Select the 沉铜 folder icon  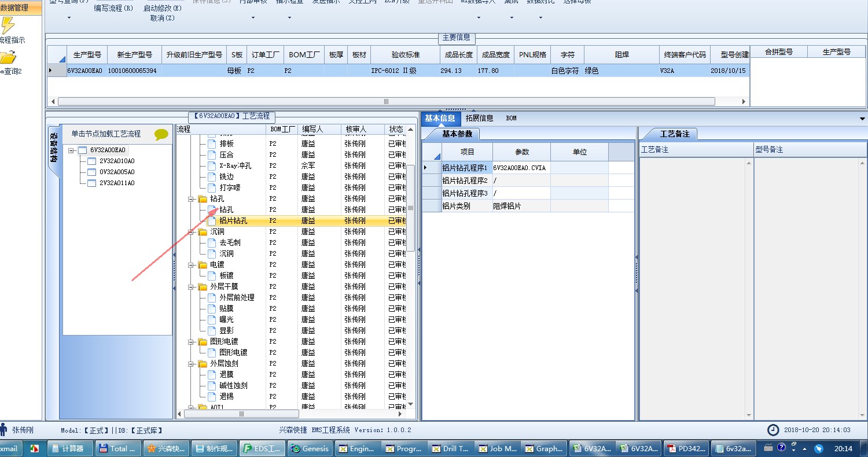point(203,231)
